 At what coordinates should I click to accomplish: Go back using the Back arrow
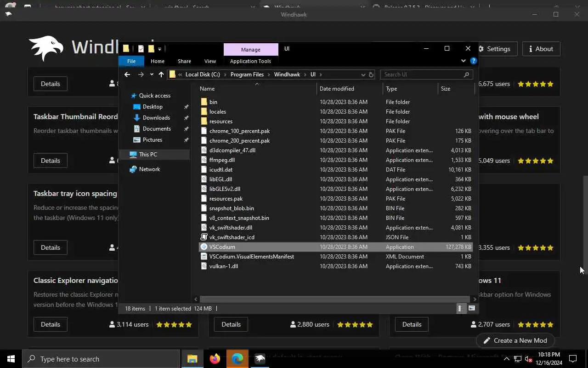click(127, 75)
